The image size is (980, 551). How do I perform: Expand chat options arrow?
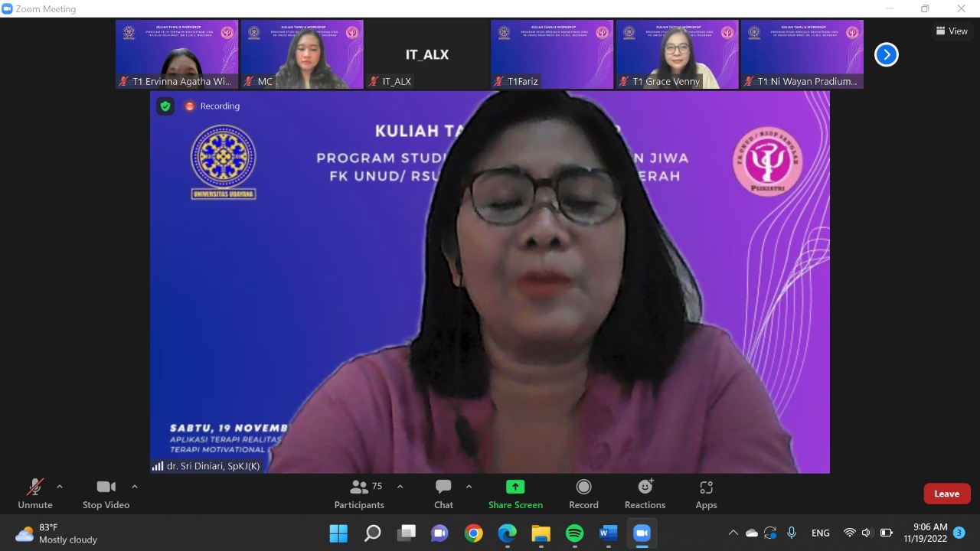469,487
